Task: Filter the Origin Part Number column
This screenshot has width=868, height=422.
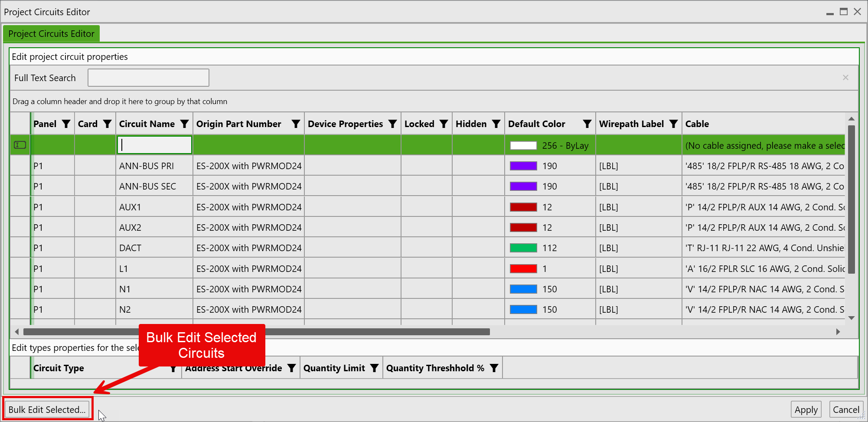Action: point(296,124)
